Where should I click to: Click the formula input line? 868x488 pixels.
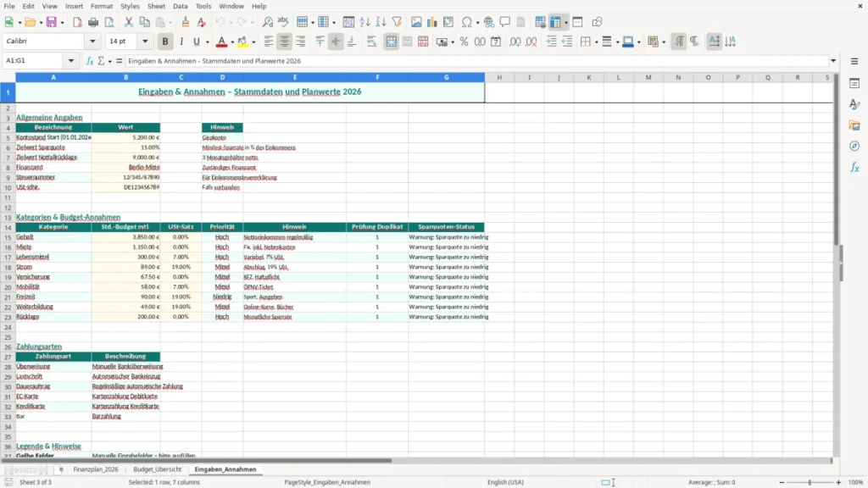(477, 61)
